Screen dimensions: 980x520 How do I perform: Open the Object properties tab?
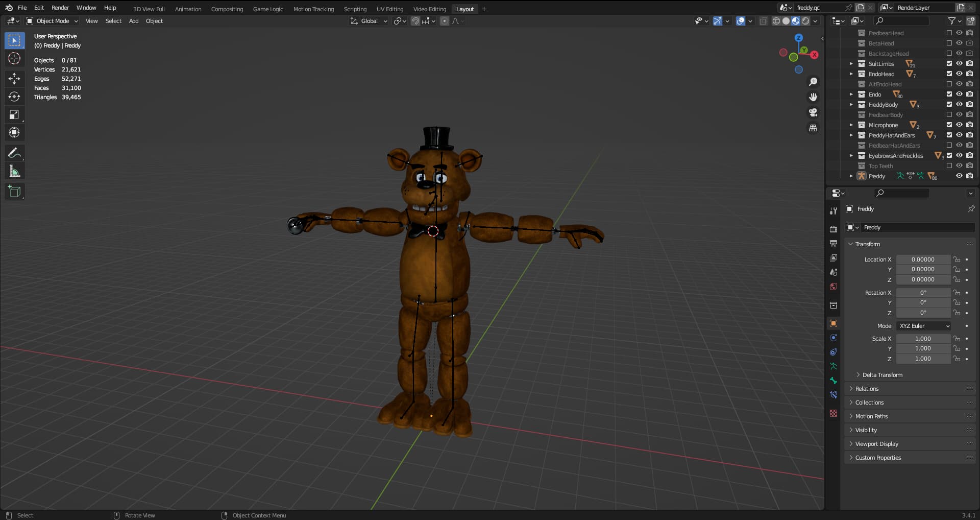pyautogui.click(x=834, y=323)
